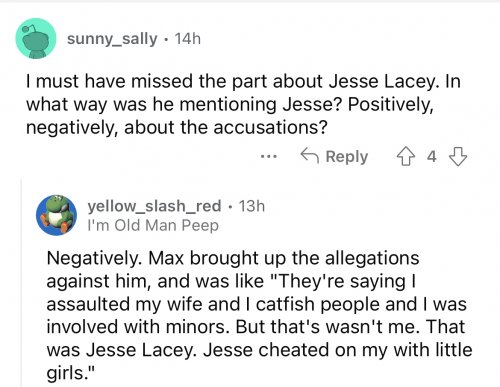
Task: Reply to sunny_sally's comment
Action: tap(334, 156)
